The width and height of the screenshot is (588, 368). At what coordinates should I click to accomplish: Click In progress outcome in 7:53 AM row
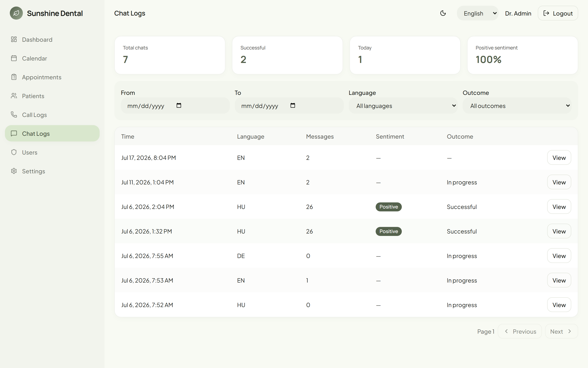[462, 280]
